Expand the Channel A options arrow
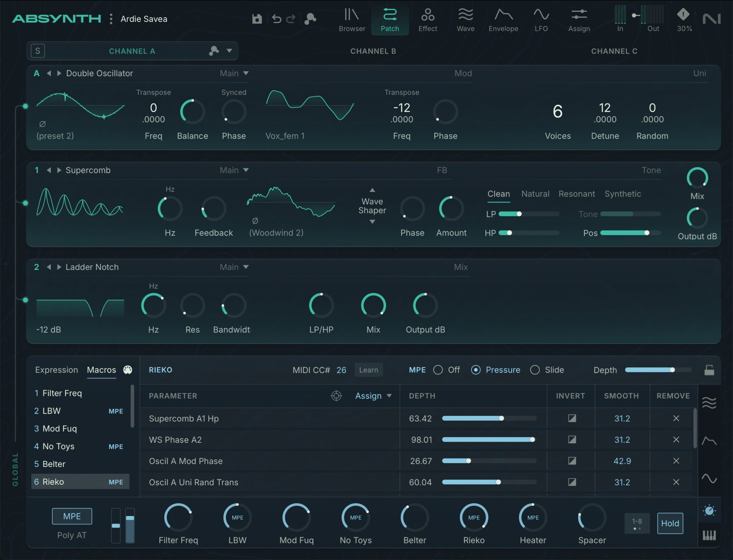The width and height of the screenshot is (733, 560). coord(229,51)
